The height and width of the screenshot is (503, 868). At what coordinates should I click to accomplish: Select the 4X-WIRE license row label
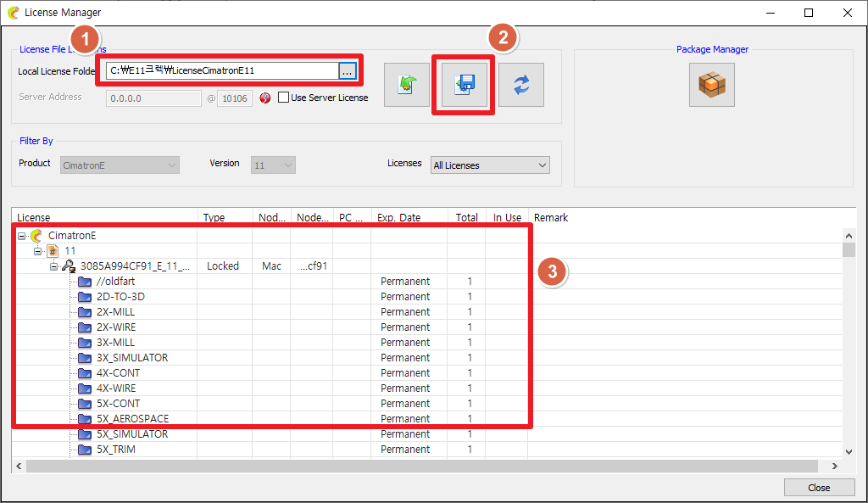116,388
